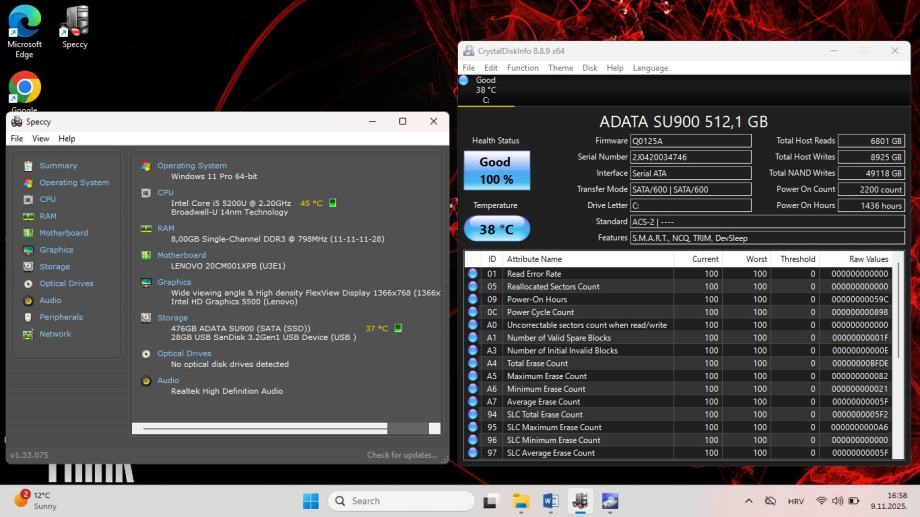Click the Good 100 % health status button
920x517 pixels.
click(x=497, y=170)
